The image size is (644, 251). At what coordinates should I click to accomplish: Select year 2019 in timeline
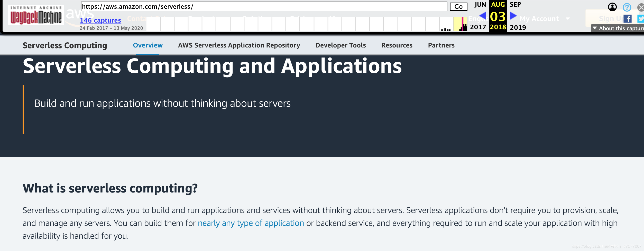point(518,27)
